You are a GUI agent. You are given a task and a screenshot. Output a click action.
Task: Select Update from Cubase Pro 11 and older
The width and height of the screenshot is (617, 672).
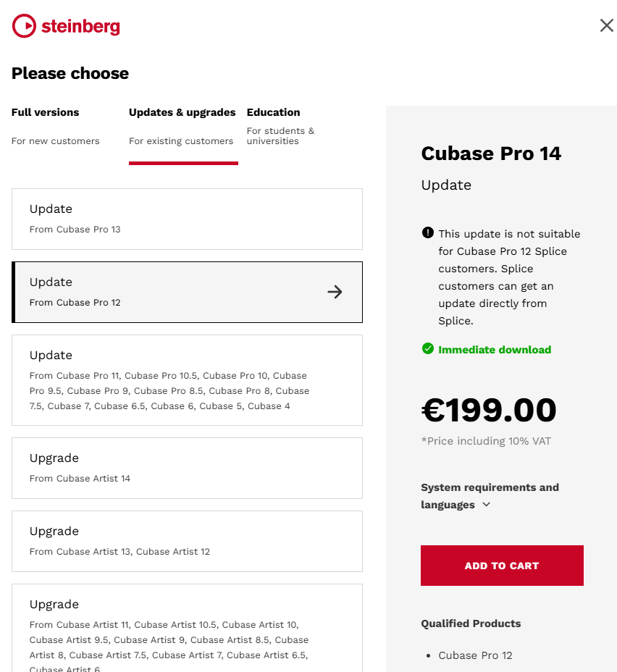(x=187, y=379)
